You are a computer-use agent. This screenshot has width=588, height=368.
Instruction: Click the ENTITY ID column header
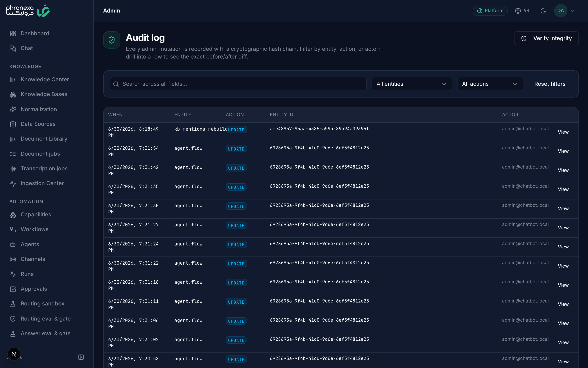[281, 115]
